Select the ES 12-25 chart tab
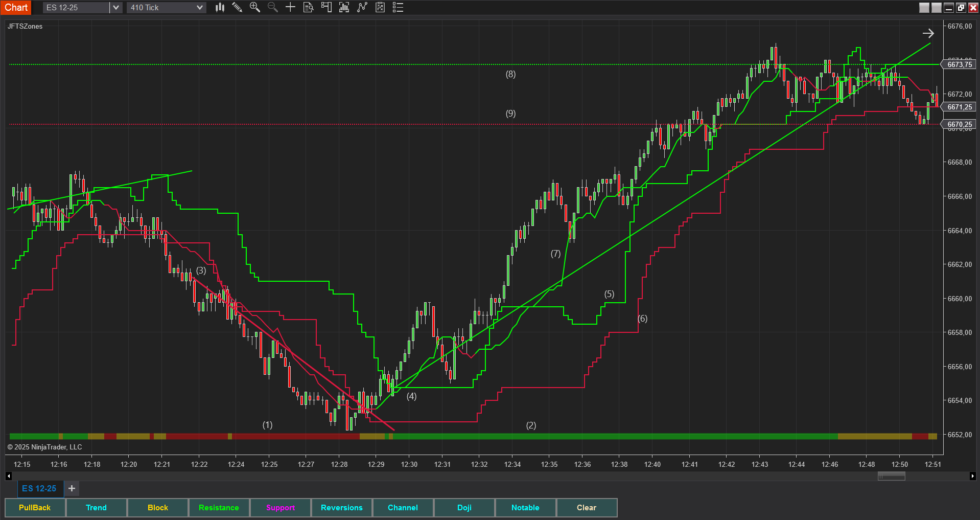This screenshot has height=520, width=980. pos(39,489)
